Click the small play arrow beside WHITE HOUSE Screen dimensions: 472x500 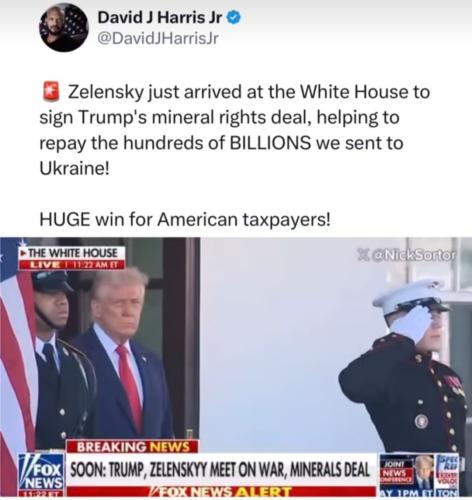[x=23, y=253]
